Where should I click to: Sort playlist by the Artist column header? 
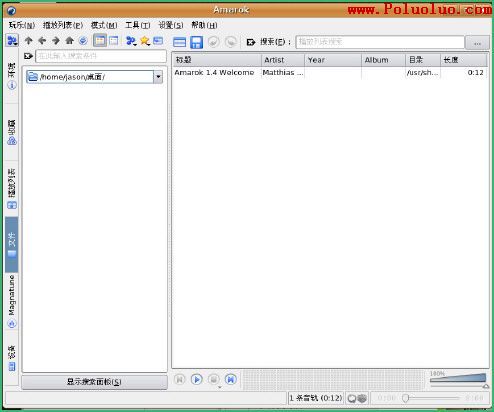[x=283, y=60]
